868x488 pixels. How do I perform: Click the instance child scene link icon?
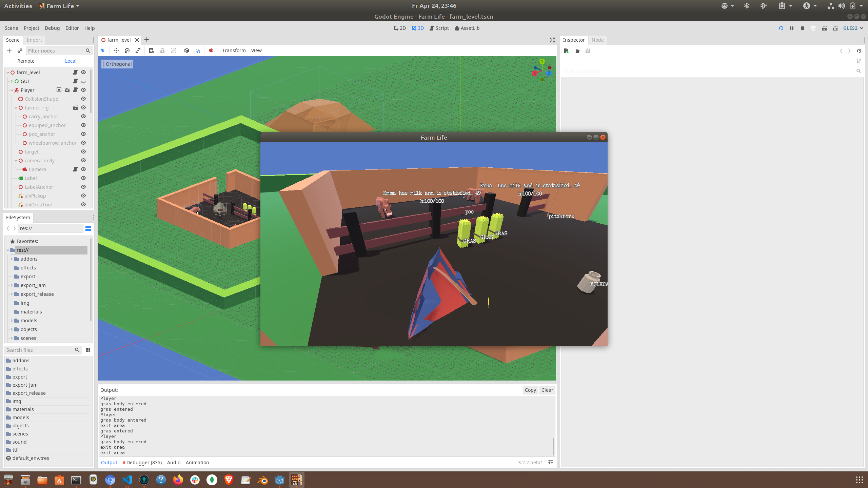click(x=20, y=51)
